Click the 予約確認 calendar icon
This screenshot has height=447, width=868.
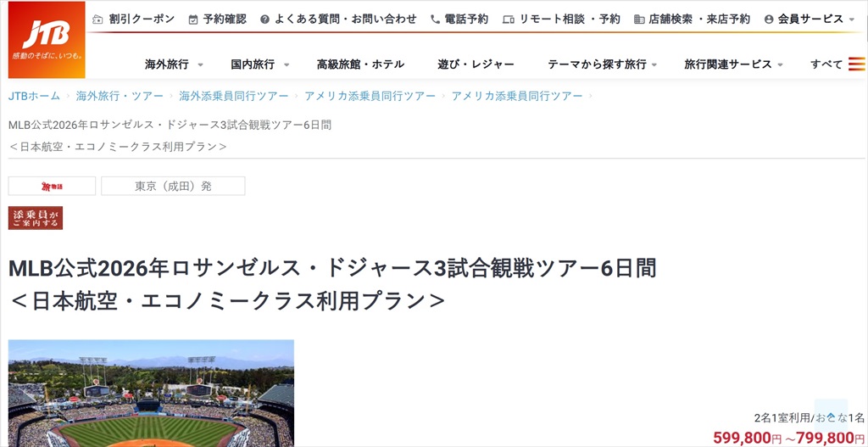192,20
